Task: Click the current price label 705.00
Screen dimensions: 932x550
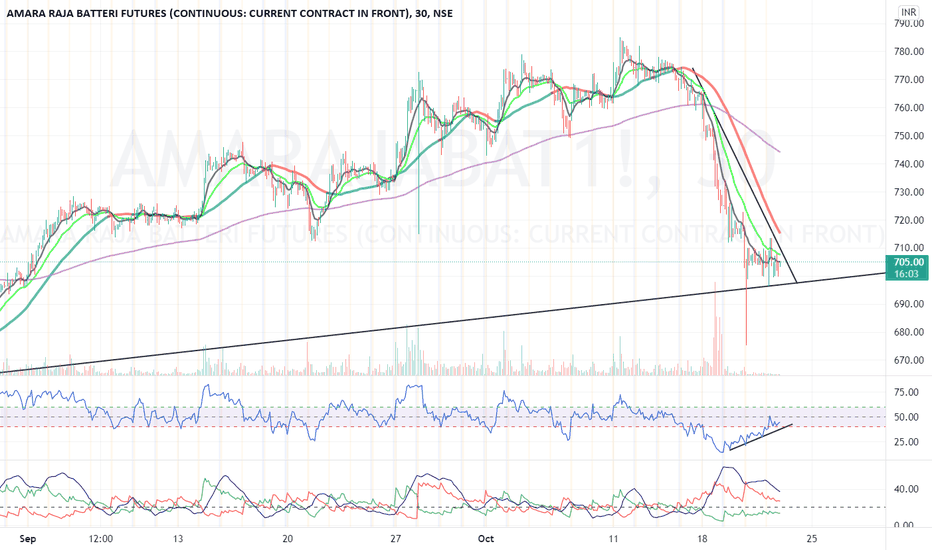Action: tap(909, 262)
